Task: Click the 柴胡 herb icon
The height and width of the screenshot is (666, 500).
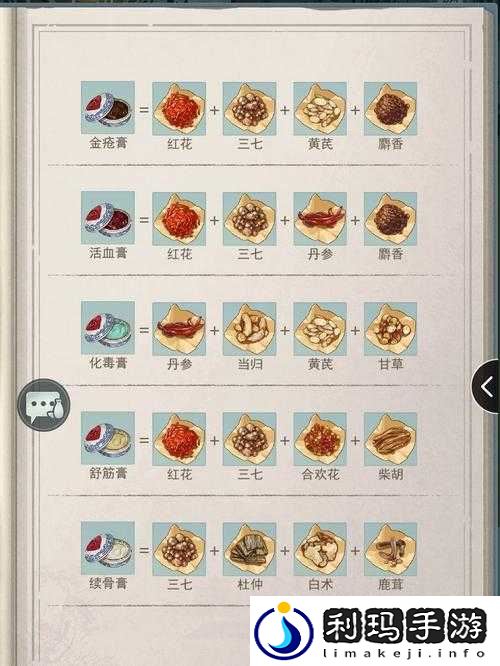Action: [x=390, y=438]
